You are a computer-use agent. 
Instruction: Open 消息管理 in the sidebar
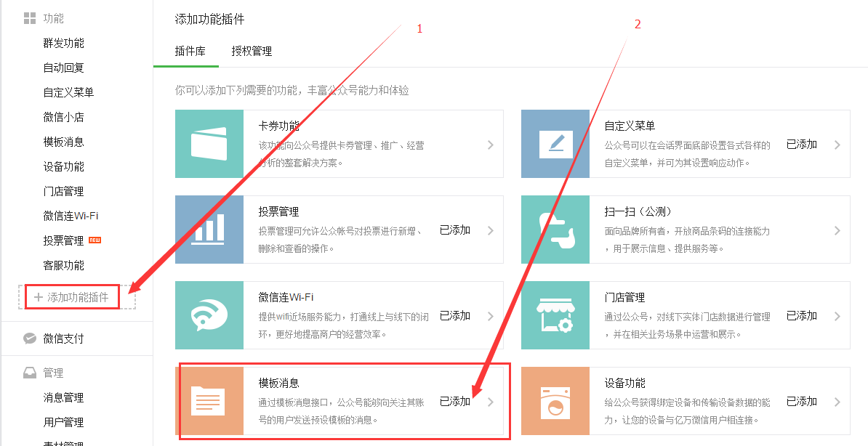64,398
